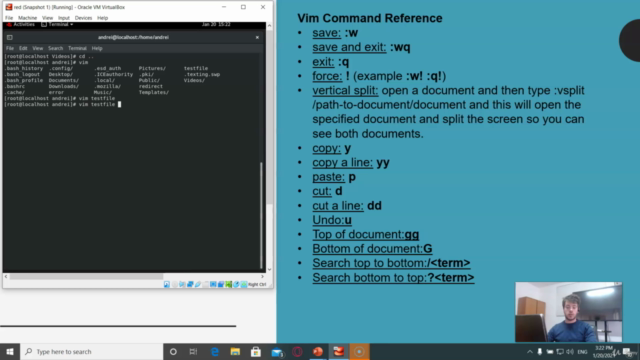Close the andrei@localhost terminal window
The height and width of the screenshot is (360, 640).
click(x=257, y=37)
